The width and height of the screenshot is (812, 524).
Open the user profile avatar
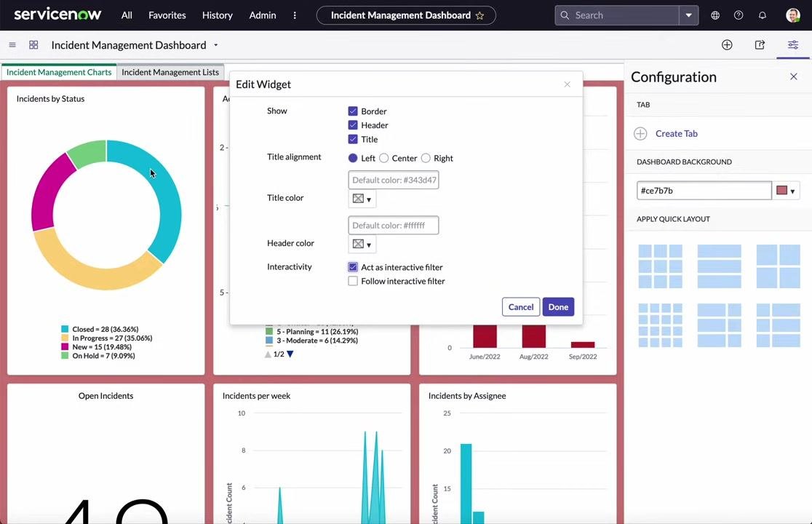click(793, 15)
